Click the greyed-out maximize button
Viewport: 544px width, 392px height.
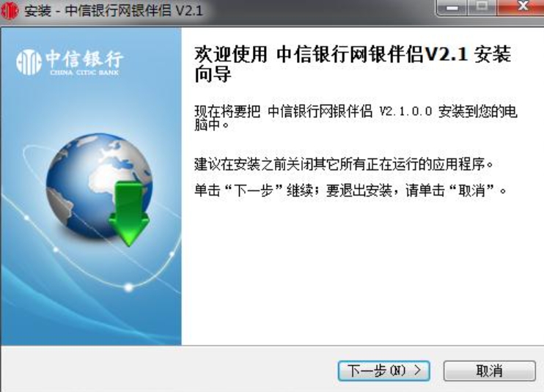point(482,7)
